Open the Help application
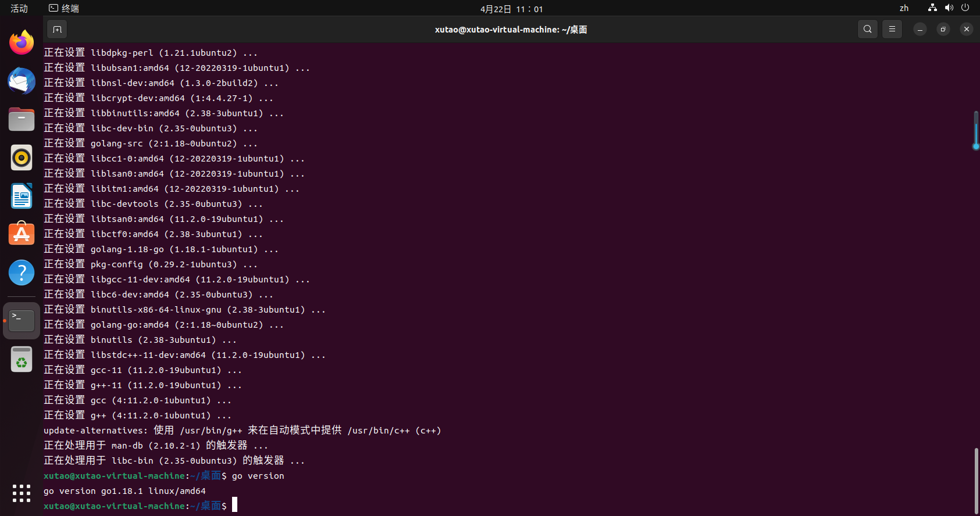980x516 pixels. click(22, 273)
